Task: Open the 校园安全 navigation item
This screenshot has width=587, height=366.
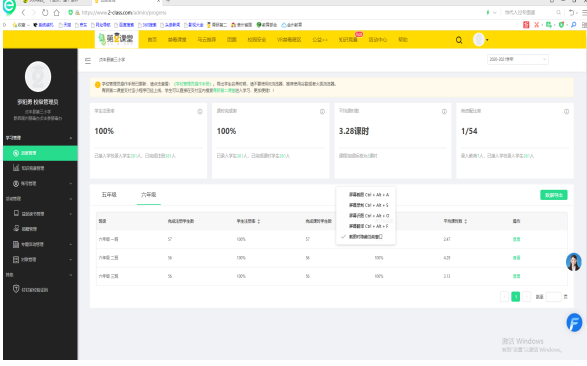Action: [x=257, y=40]
